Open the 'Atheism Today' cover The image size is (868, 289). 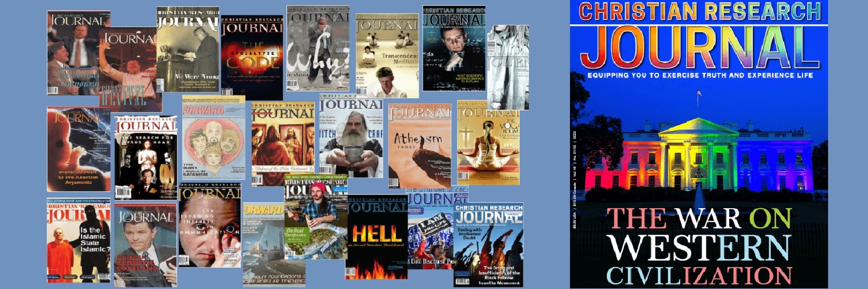420,145
